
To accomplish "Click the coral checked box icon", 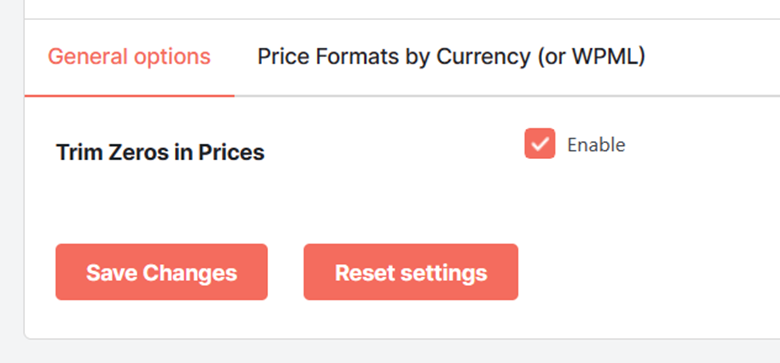I will 540,144.
